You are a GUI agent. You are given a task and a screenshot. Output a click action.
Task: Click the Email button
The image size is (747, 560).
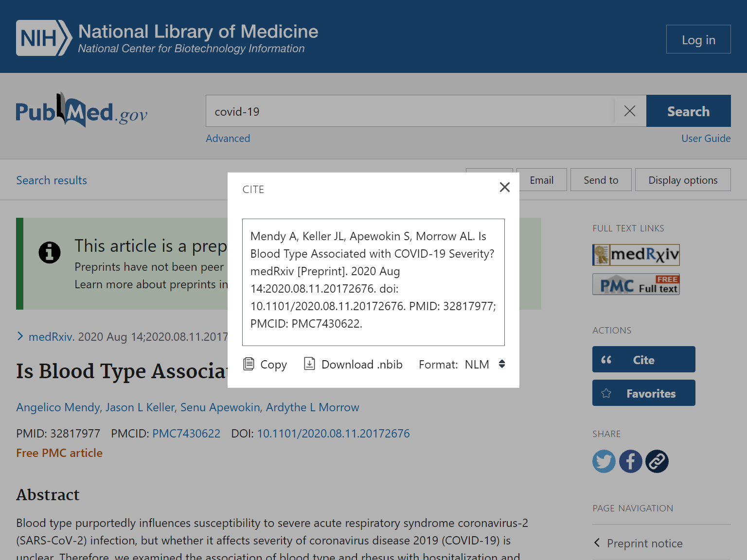pyautogui.click(x=541, y=180)
